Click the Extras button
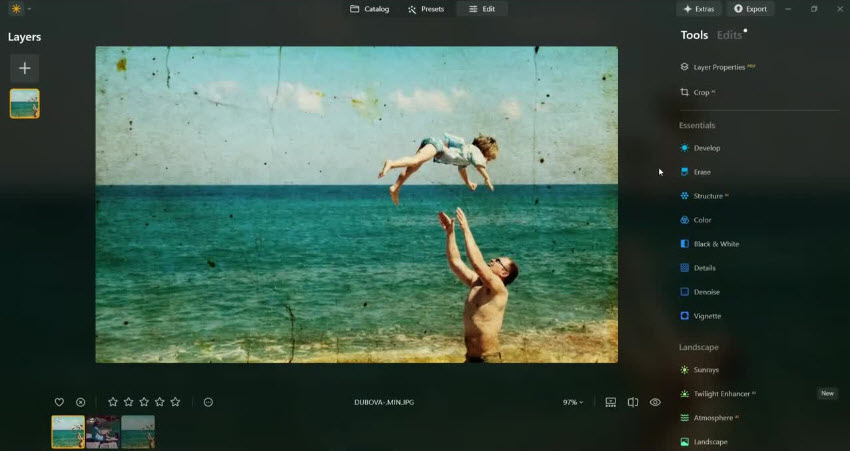This screenshot has height=451, width=850. pos(698,9)
